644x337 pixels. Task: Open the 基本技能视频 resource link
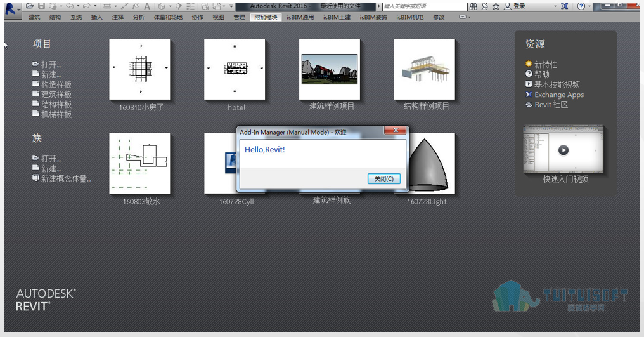tap(557, 84)
